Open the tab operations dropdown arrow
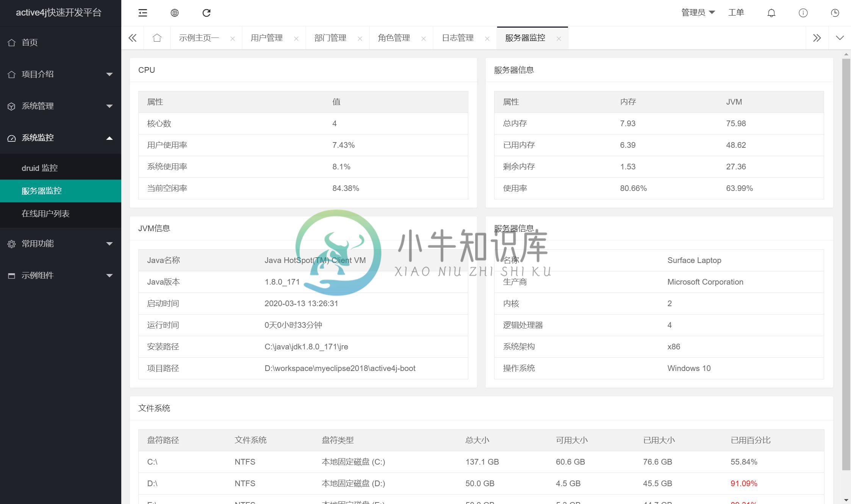 pos(840,38)
